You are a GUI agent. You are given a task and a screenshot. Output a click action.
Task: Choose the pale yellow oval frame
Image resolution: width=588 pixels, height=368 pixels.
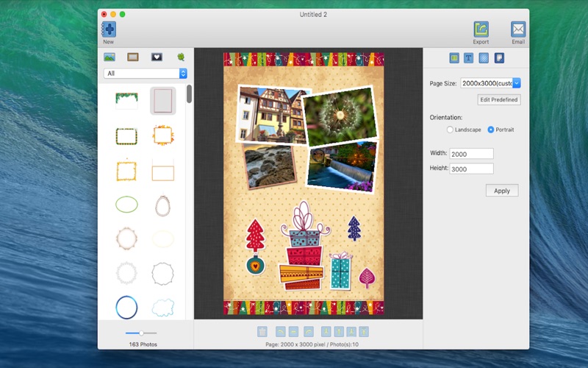[x=163, y=239]
